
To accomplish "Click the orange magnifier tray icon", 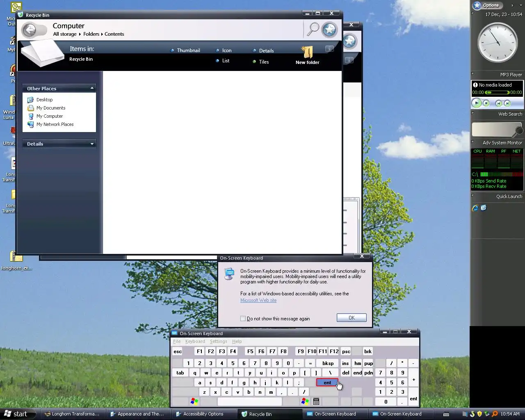I will coord(495,414).
